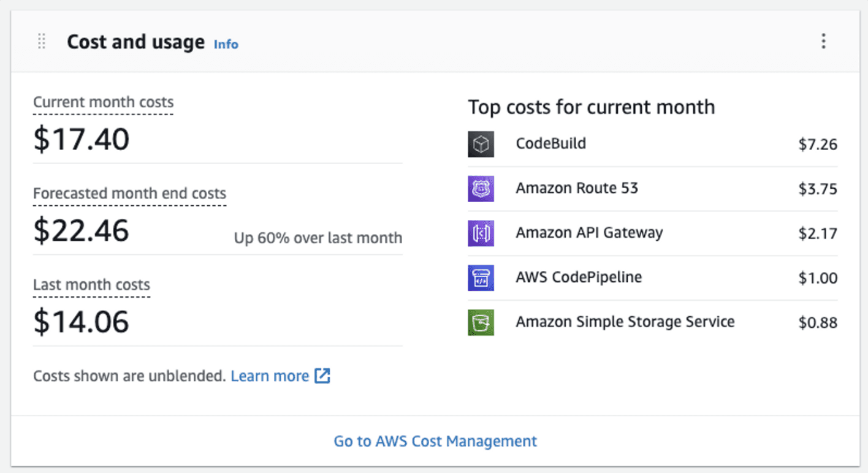Viewport: 868px width, 473px height.
Task: Select the $3.75 Route 53 cost
Action: pyautogui.click(x=818, y=189)
